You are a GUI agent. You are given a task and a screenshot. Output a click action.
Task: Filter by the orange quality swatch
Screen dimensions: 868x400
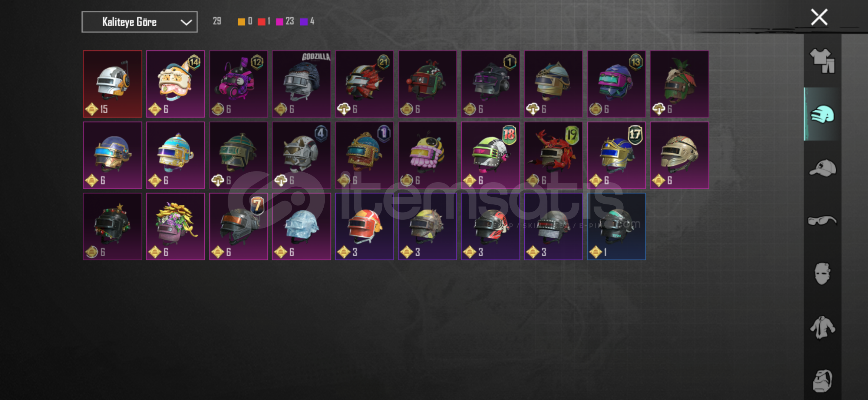[241, 21]
